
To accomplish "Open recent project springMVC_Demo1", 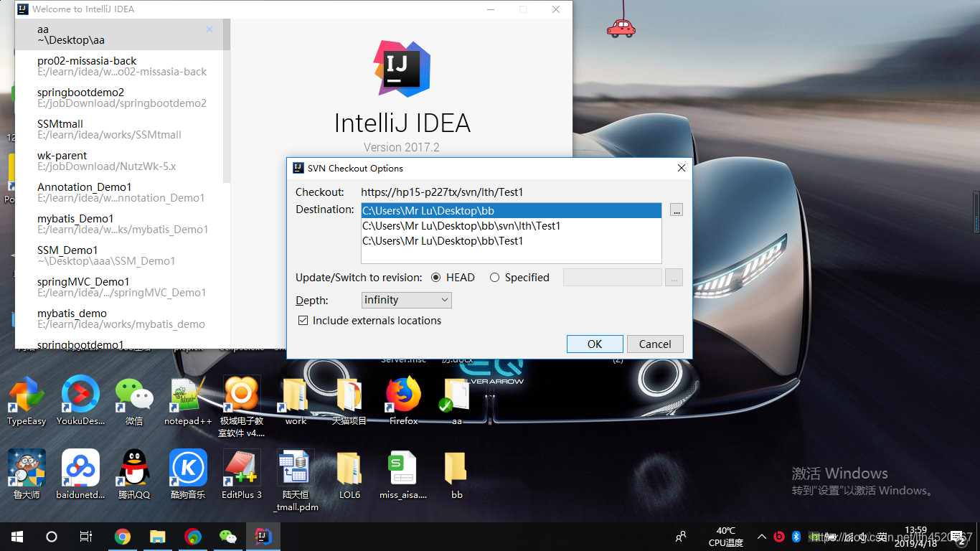I will (x=119, y=287).
